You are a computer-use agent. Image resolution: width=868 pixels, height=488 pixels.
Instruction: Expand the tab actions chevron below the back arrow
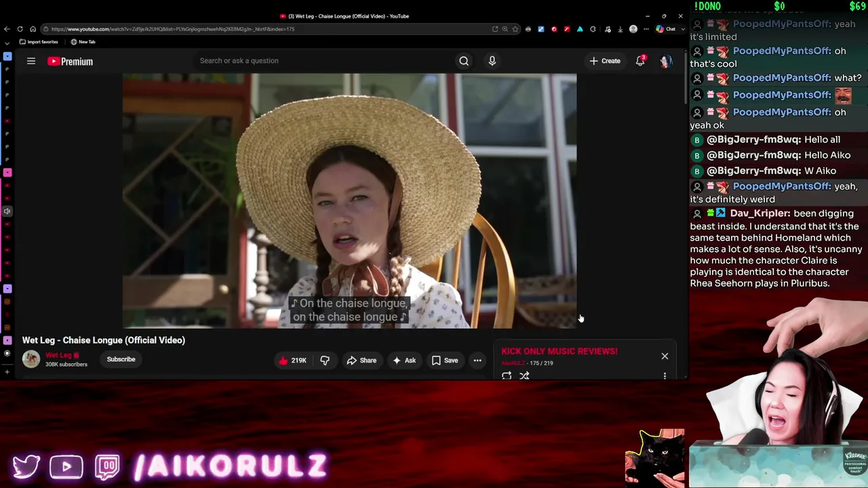pos(7,43)
